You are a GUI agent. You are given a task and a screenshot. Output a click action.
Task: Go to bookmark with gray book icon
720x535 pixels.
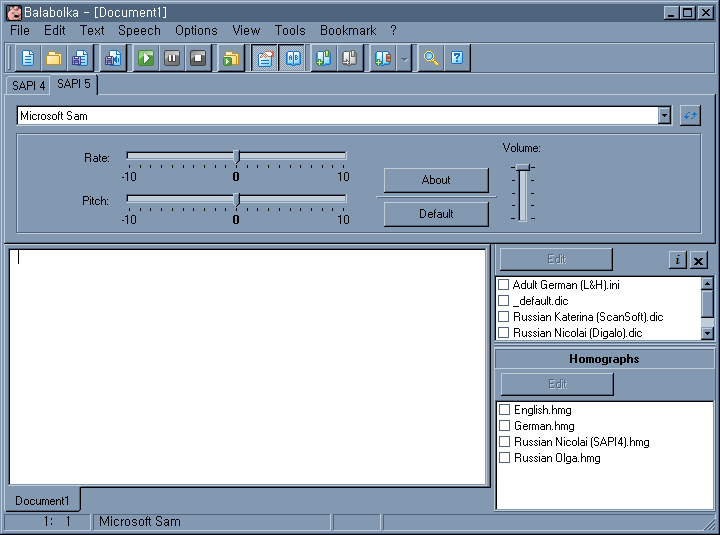(349, 58)
